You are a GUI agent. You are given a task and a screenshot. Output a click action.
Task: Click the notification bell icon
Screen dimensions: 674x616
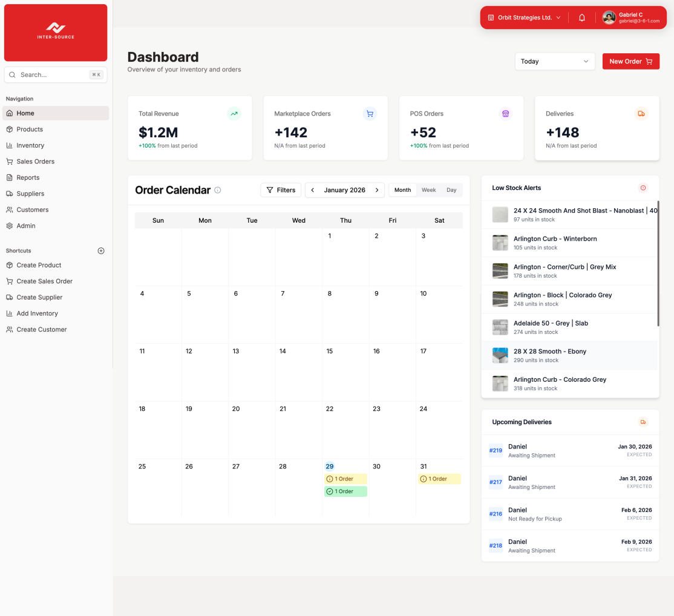(581, 18)
